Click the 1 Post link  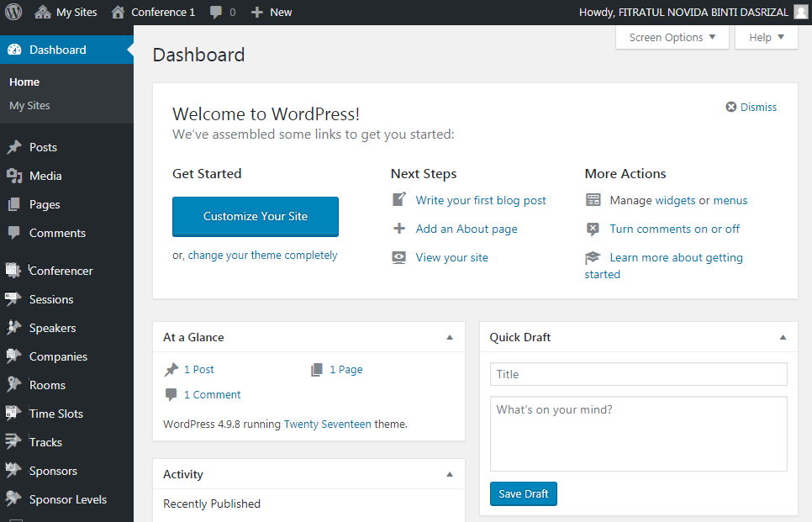click(199, 370)
